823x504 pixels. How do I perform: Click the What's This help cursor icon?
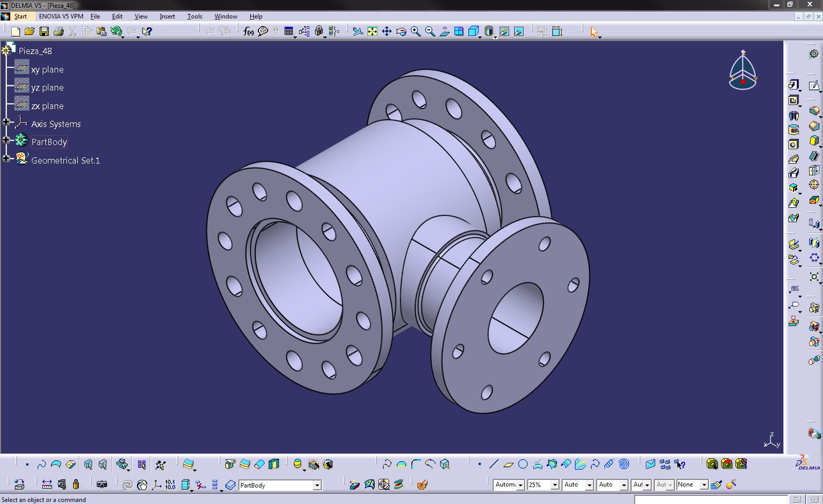[147, 32]
